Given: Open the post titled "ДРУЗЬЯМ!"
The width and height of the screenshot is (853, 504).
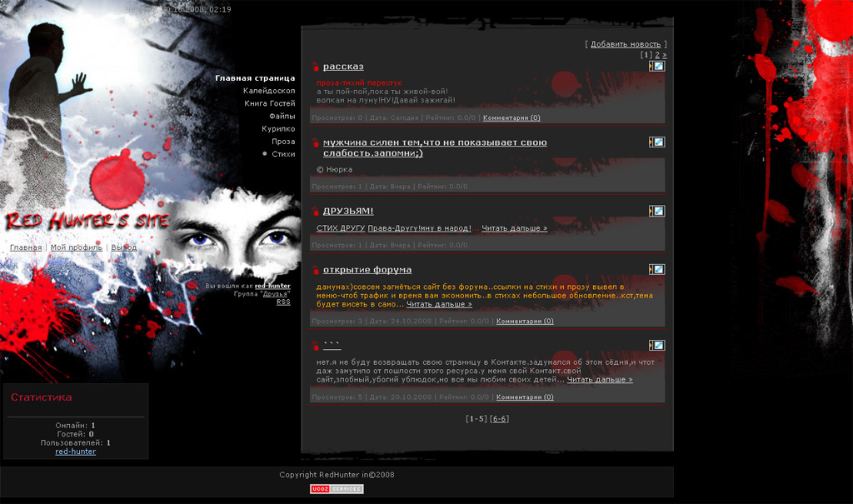Looking at the screenshot, I should tap(348, 211).
